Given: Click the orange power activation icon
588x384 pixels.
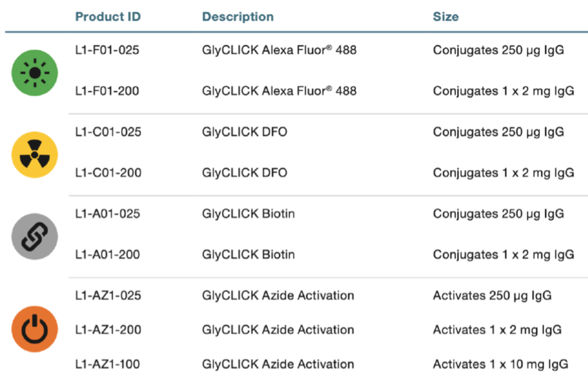Looking at the screenshot, I should point(35,329).
